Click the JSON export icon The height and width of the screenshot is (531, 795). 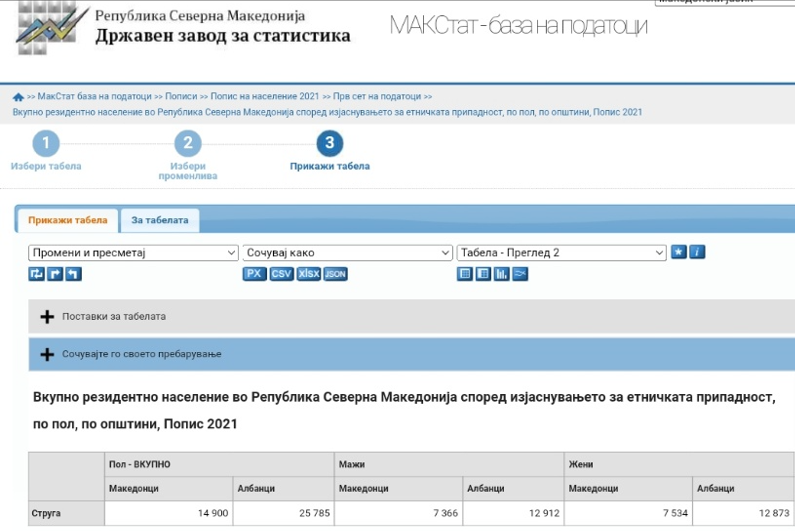336,274
